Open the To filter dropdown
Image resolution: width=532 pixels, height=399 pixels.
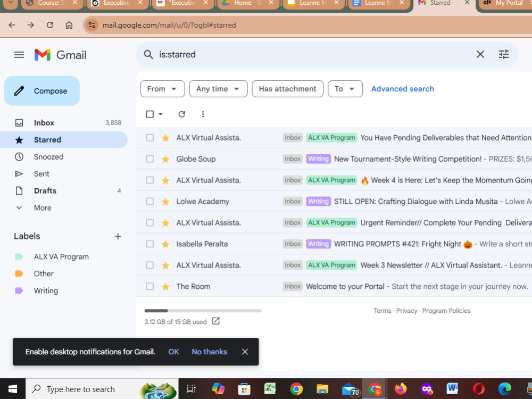pos(345,89)
